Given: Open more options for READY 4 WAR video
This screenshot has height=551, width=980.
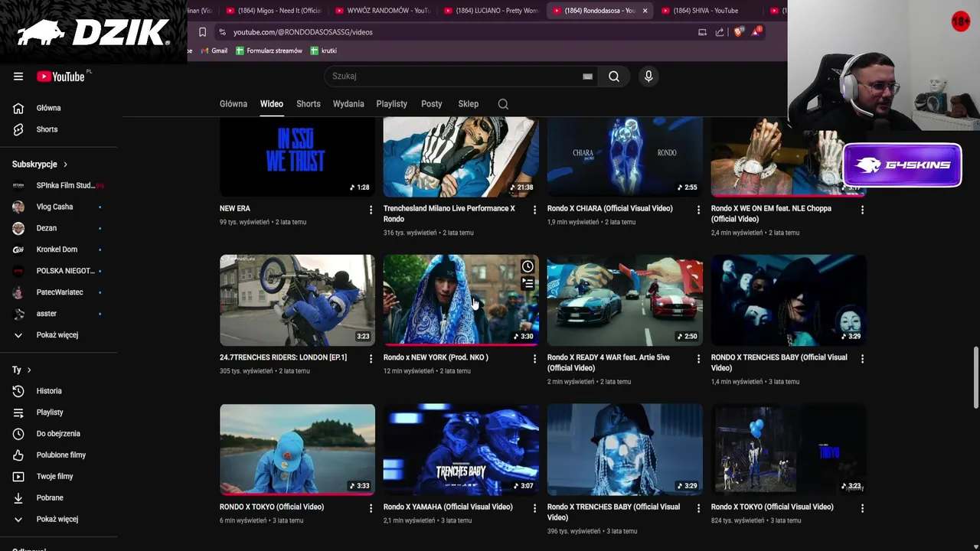Looking at the screenshot, I should 698,359.
